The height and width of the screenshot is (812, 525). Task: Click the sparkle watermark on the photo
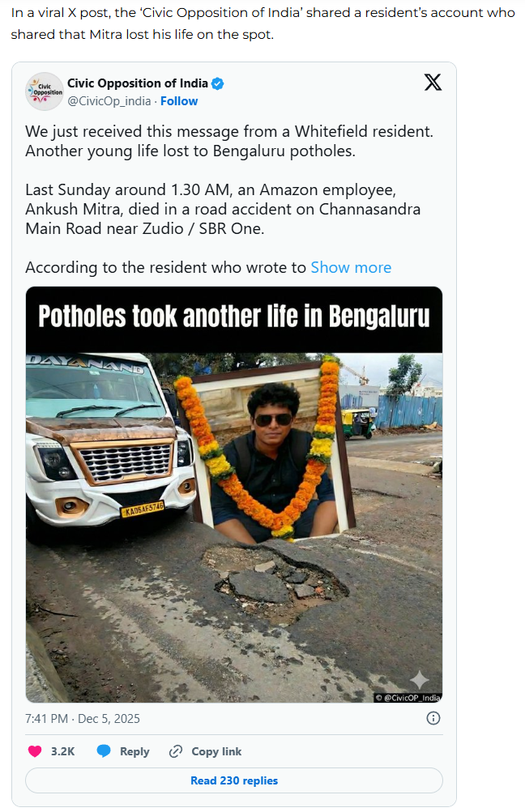click(x=419, y=679)
